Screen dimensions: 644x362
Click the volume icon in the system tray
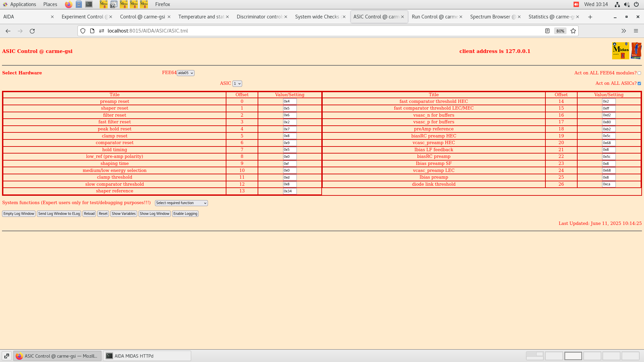[x=627, y=4]
